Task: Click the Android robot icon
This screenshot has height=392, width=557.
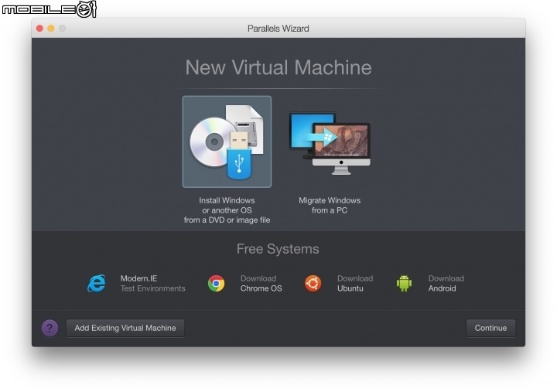Action: [x=404, y=283]
